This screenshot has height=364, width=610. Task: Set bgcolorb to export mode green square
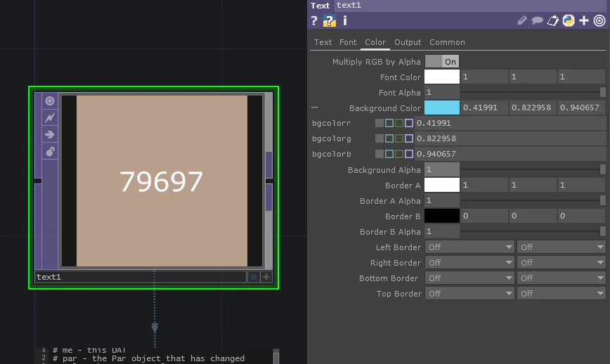[398, 154]
